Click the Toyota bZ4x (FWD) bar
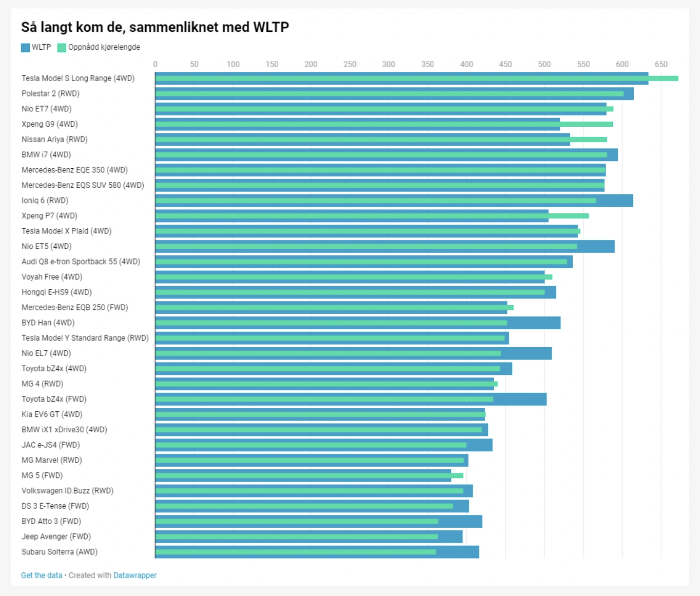 (351, 399)
